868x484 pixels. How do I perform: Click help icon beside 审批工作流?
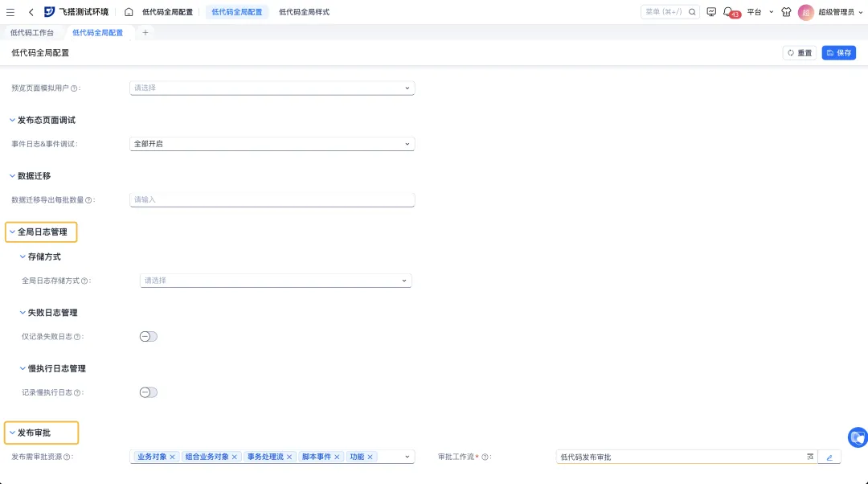485,457
